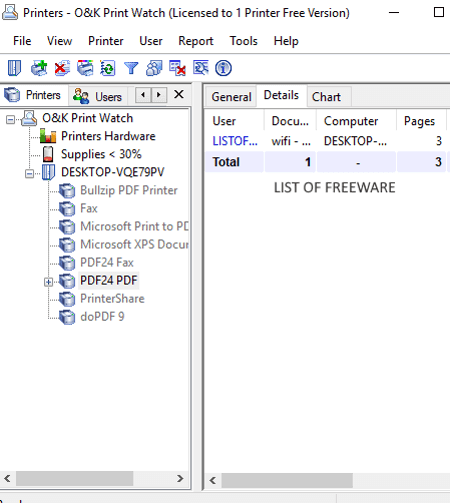450x503 pixels.
Task: Open the File menu
Action: pyautogui.click(x=22, y=41)
